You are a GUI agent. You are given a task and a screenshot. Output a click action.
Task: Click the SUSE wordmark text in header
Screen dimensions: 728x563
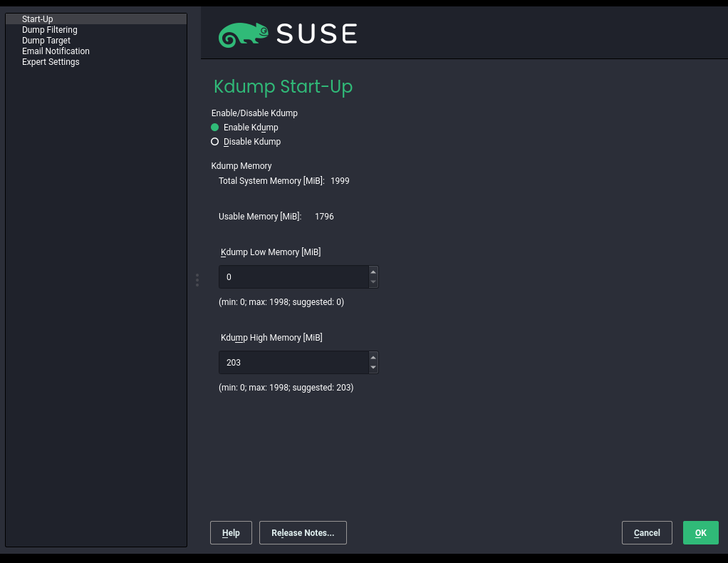[x=316, y=34]
